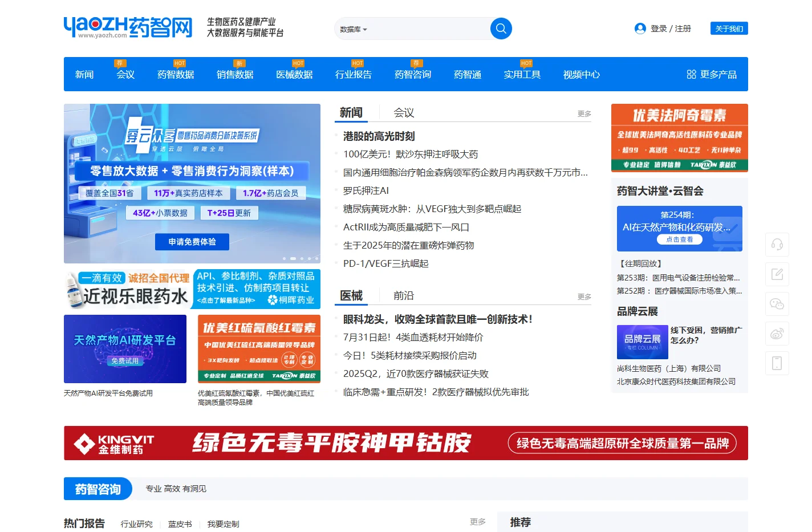Open article ActRII成为高质量减肥下一风口
The image size is (812, 532).
[406, 228]
